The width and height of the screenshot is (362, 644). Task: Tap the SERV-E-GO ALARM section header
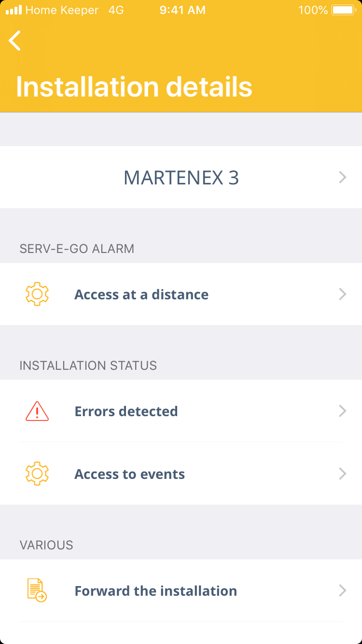(77, 249)
